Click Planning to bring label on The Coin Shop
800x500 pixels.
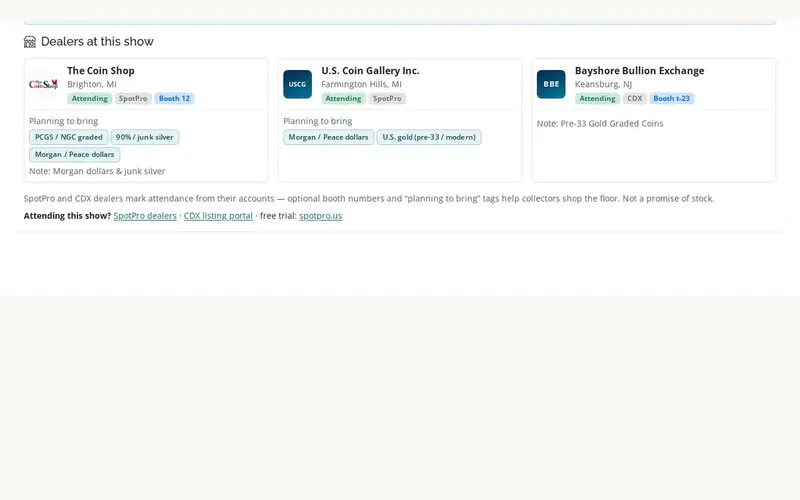[63, 121]
